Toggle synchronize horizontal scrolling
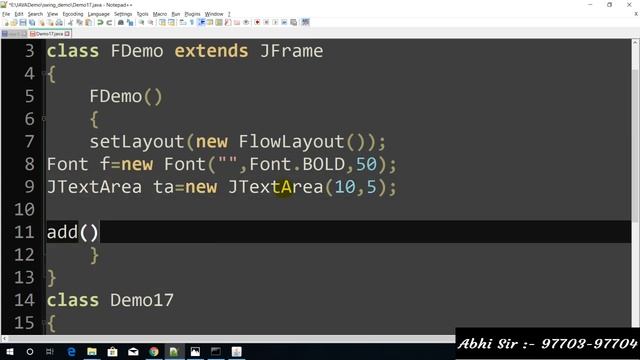 pyautogui.click(x=171, y=22)
